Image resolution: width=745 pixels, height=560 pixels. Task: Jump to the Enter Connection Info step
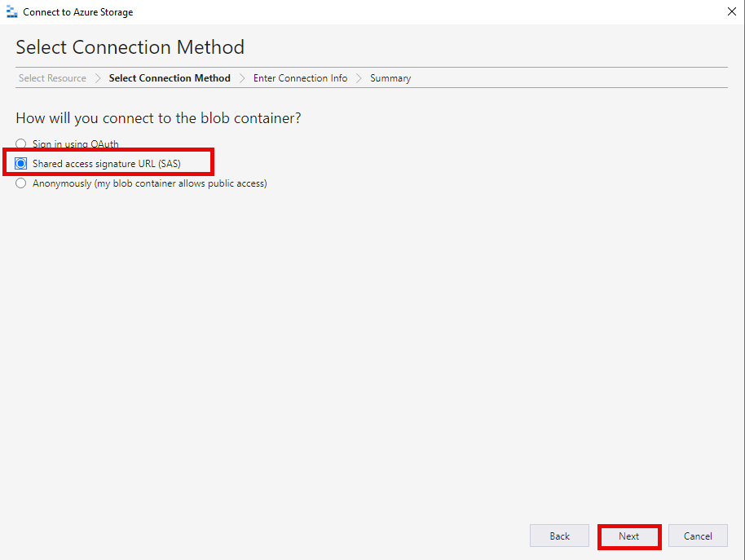coord(300,78)
